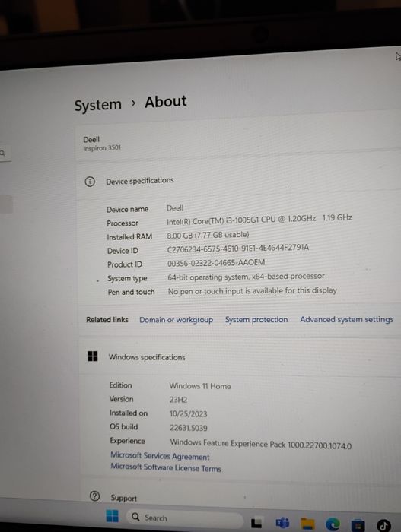Select the installed on date 10/25/2023

188,414
